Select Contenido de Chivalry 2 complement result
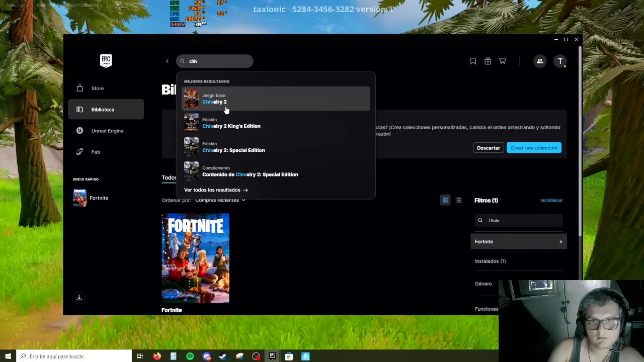 [276, 171]
